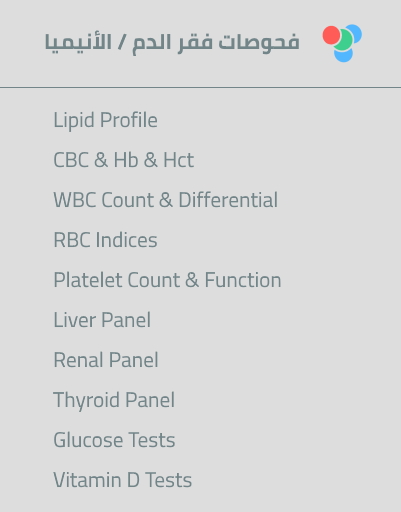401x512 pixels.
Task: Click the words فقر الدم in heading
Action: click(172, 43)
